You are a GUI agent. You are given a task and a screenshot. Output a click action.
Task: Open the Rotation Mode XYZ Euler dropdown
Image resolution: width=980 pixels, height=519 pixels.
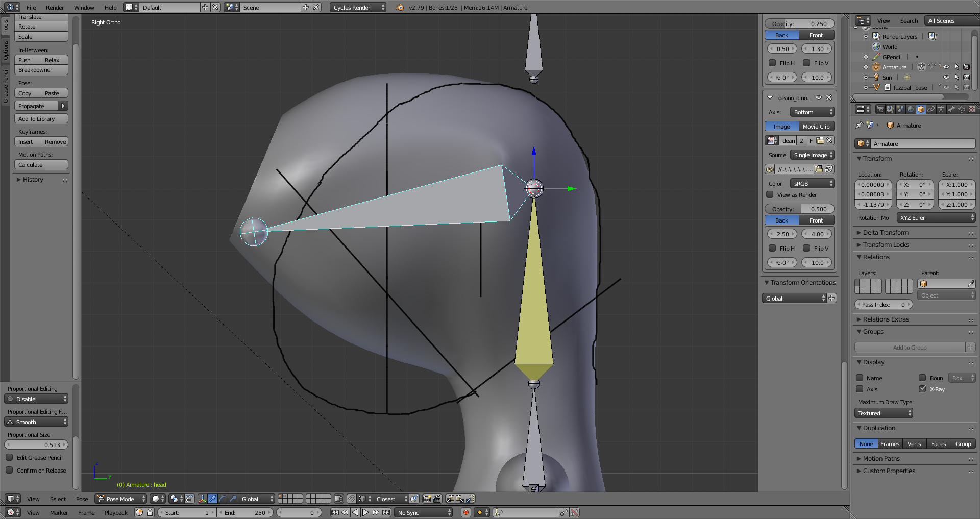[x=936, y=218]
